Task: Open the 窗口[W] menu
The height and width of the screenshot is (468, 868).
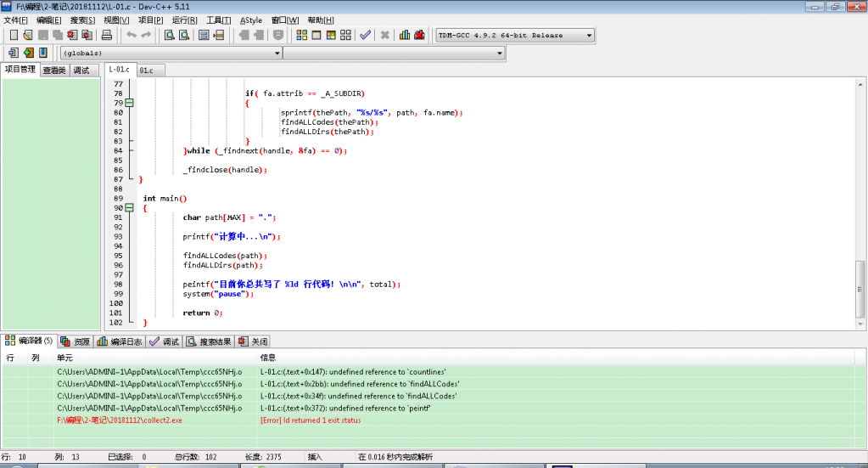Action: [x=285, y=20]
